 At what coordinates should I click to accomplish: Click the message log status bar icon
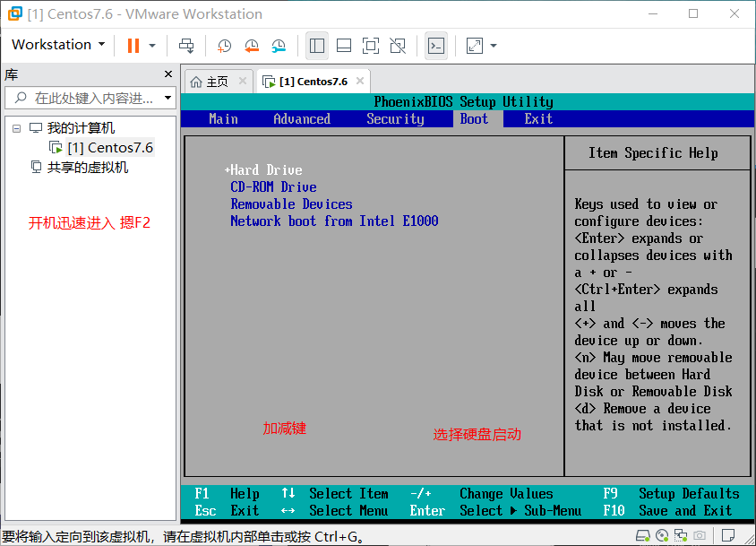728,535
